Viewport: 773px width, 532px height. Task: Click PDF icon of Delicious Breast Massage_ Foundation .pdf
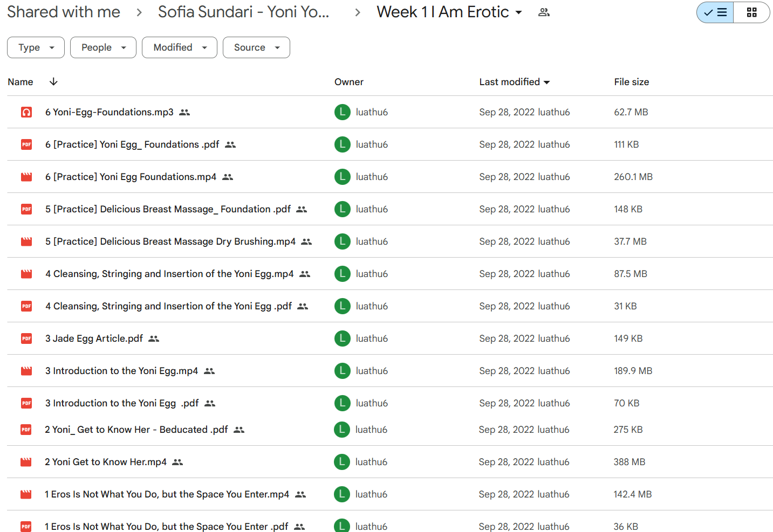click(x=26, y=209)
